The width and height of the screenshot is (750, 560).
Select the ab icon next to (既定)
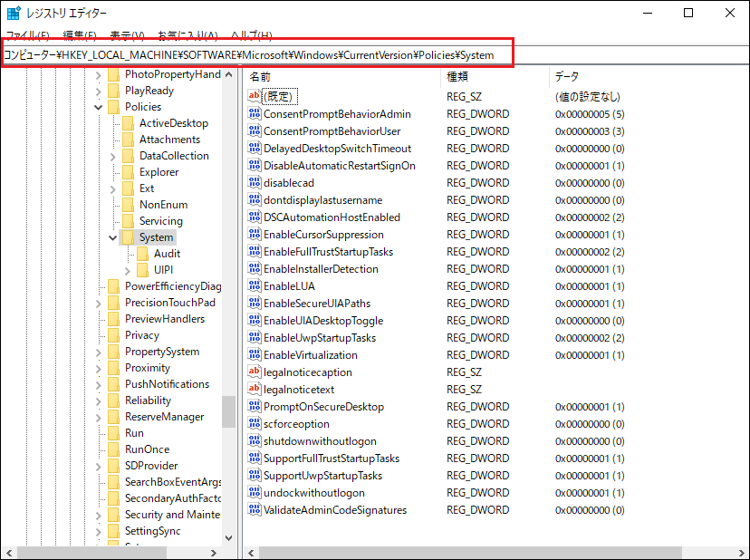pyautogui.click(x=256, y=96)
